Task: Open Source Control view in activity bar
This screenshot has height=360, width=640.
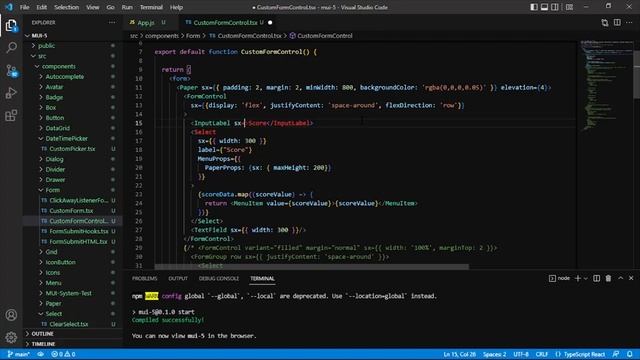Action: pos(11,71)
